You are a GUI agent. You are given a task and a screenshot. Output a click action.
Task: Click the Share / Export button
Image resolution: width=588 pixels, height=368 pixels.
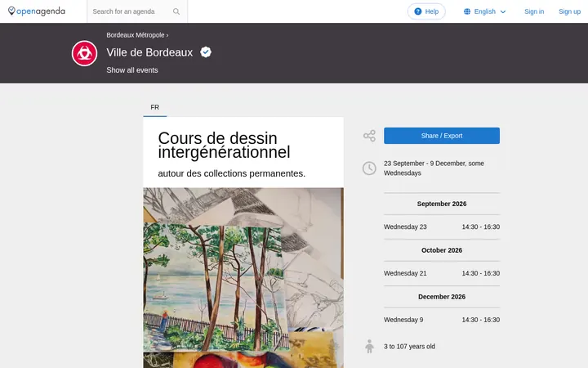point(442,136)
